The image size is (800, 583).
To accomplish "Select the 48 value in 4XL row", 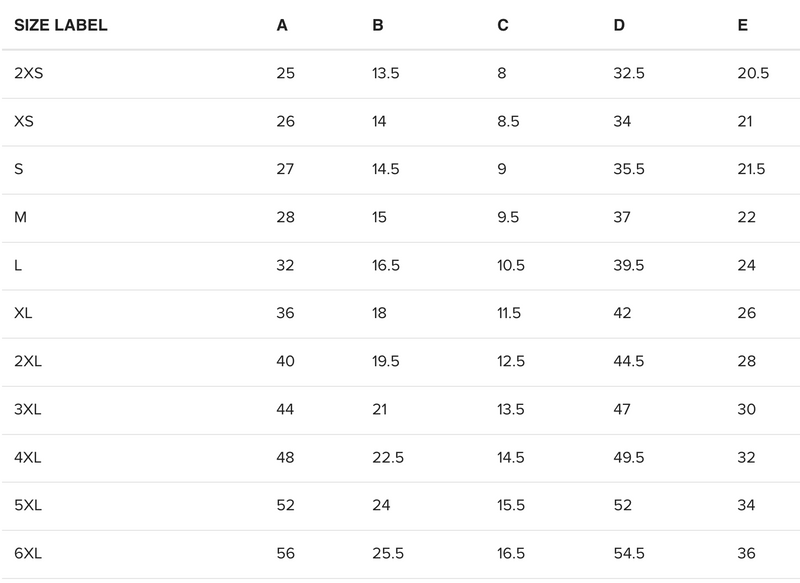I will [285, 458].
